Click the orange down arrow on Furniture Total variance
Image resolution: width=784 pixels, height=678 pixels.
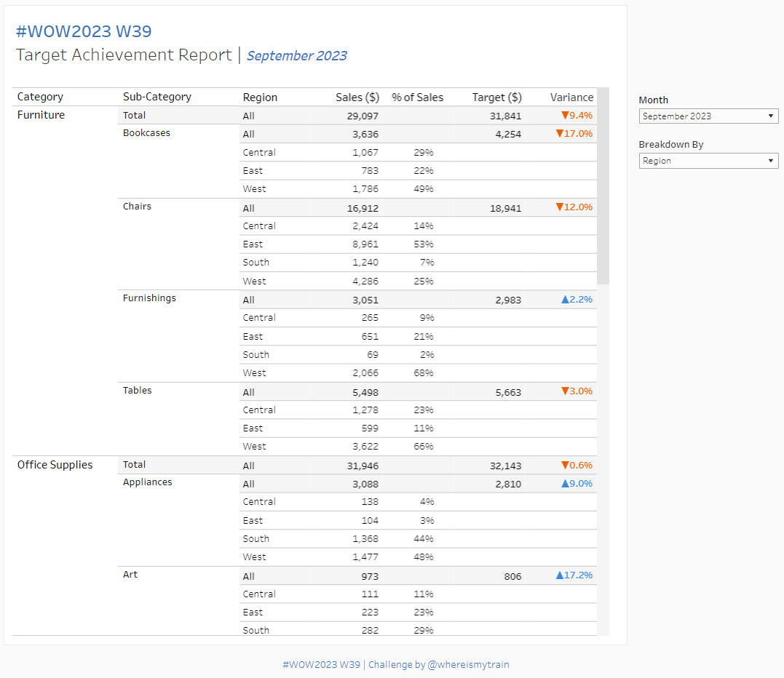(564, 116)
